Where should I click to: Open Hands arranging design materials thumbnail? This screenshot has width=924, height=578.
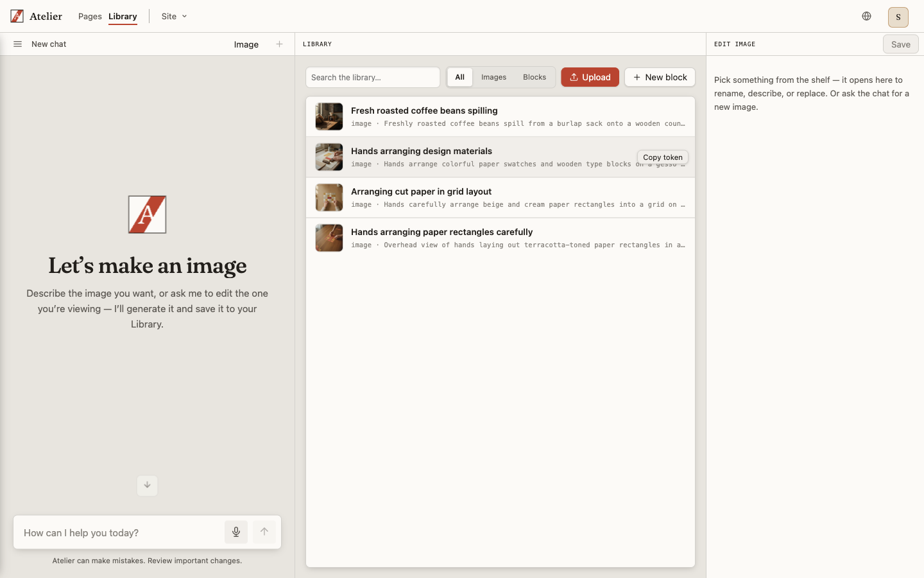329,157
